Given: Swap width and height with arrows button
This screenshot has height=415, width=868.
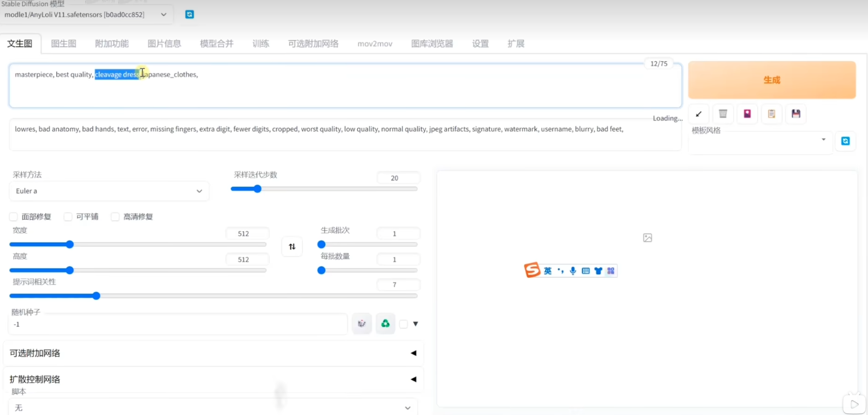Looking at the screenshot, I should click(x=292, y=247).
